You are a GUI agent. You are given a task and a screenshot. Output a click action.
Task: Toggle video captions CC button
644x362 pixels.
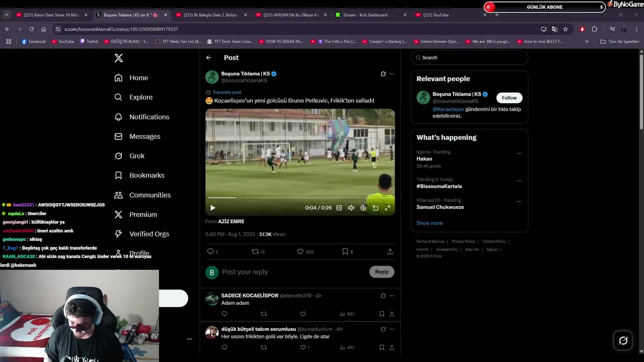[339, 208]
